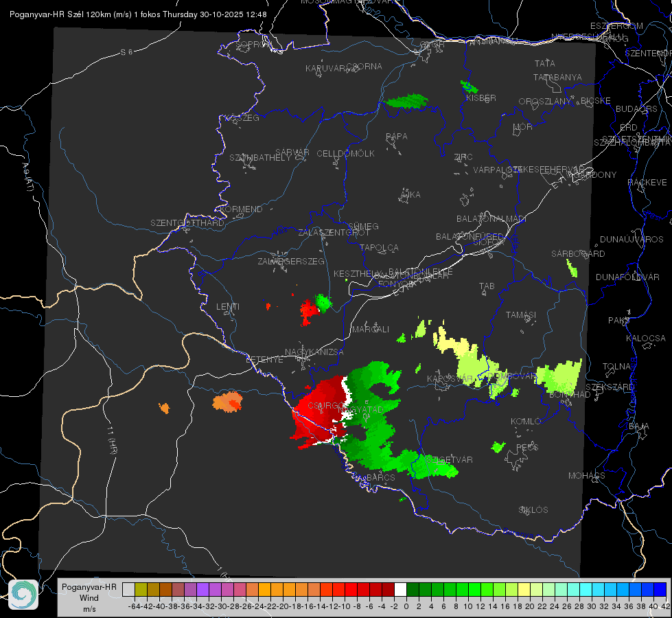Screen dimensions: 672x618
Task: Select the KOMLÓ town label
Action: coord(525,422)
